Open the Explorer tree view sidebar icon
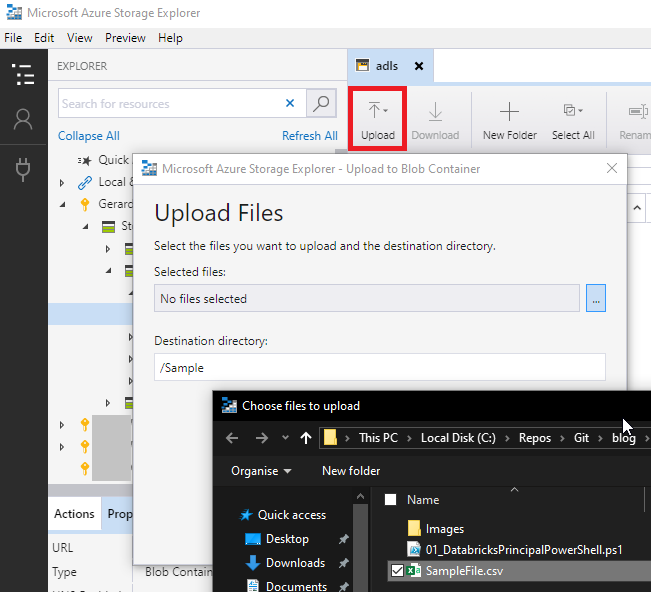 coord(23,75)
